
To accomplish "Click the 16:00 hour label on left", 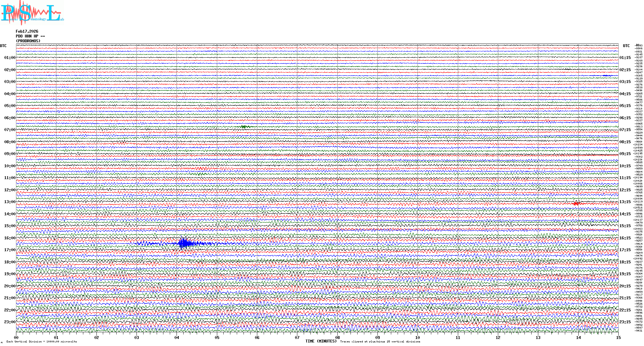I will pyautogui.click(x=10, y=238).
